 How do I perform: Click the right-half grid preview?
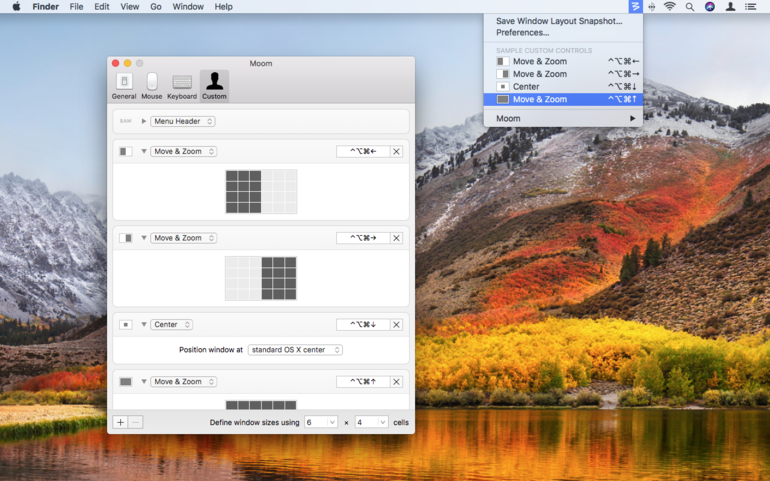point(261,278)
